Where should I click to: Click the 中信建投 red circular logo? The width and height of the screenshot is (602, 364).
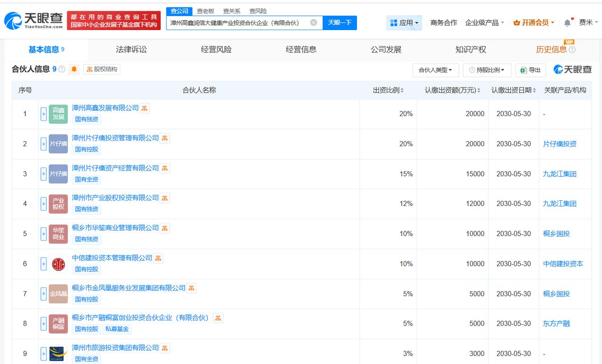58,264
